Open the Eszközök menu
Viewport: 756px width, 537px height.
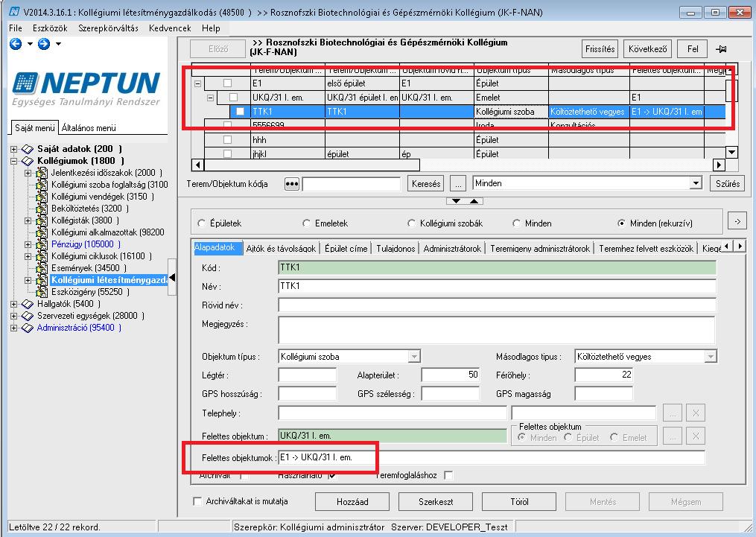coord(50,28)
